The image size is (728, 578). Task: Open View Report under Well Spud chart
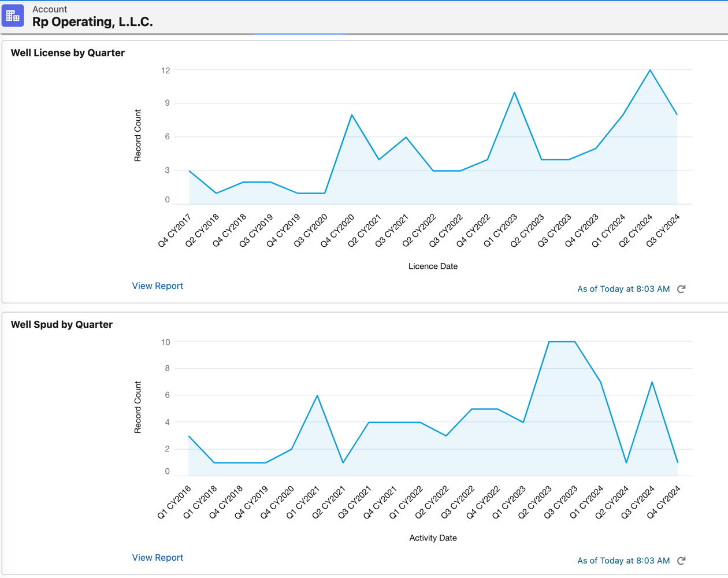point(157,557)
